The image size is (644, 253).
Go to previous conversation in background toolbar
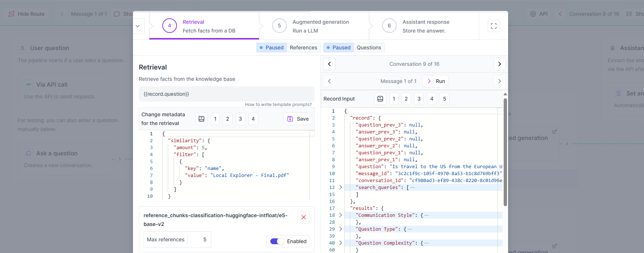560,14
